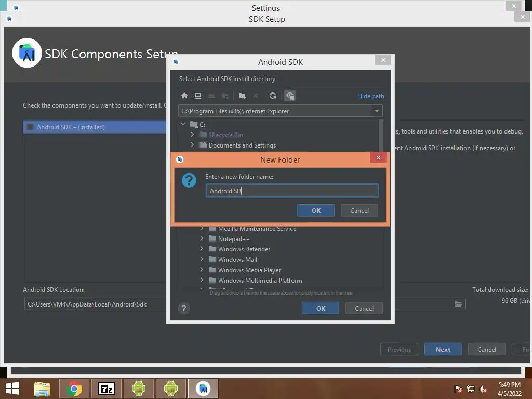Select the Windows Defender folder
The image size is (532, 399).
click(244, 249)
